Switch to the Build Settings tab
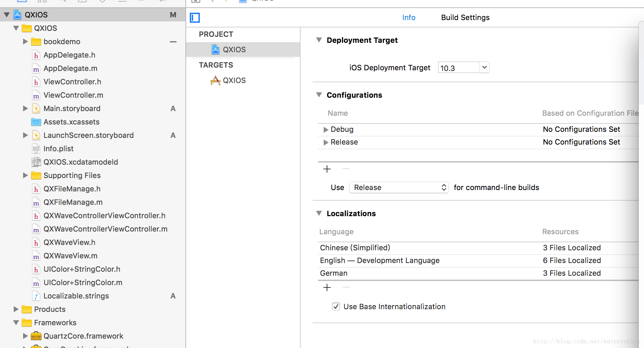The image size is (644, 348). pyautogui.click(x=465, y=17)
